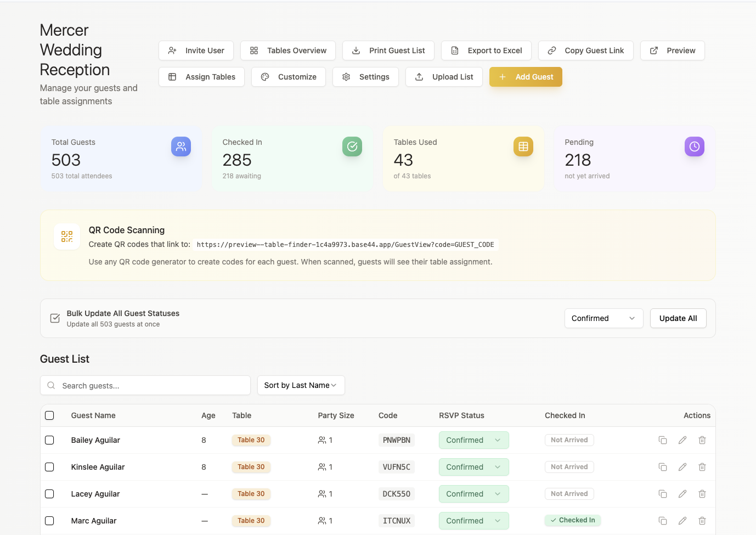Open the Tables Overview
The height and width of the screenshot is (535, 756).
[288, 50]
